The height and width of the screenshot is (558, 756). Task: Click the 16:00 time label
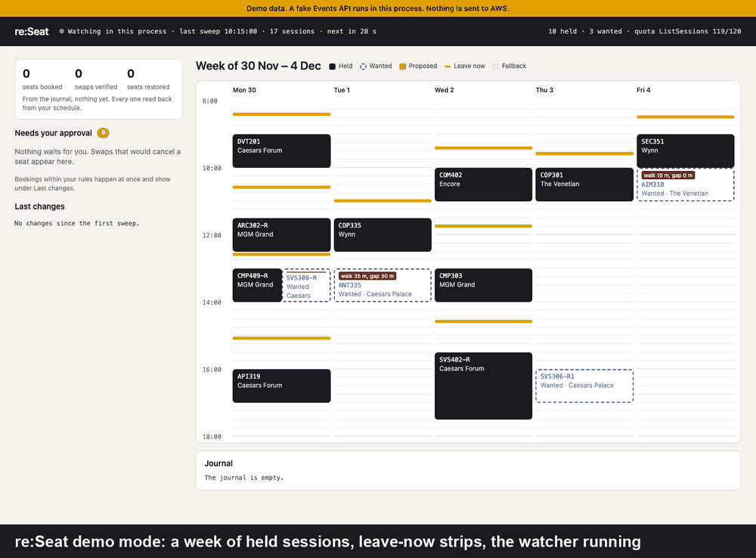pos(212,370)
